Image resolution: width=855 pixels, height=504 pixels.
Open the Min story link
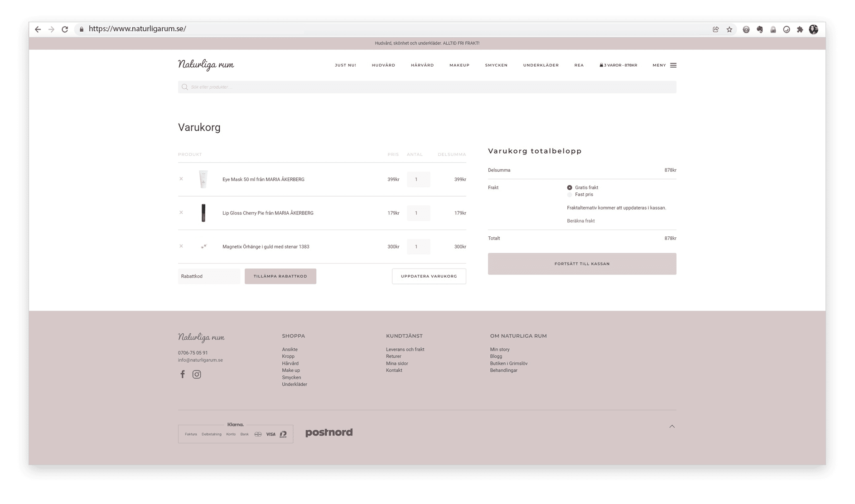[x=500, y=350]
